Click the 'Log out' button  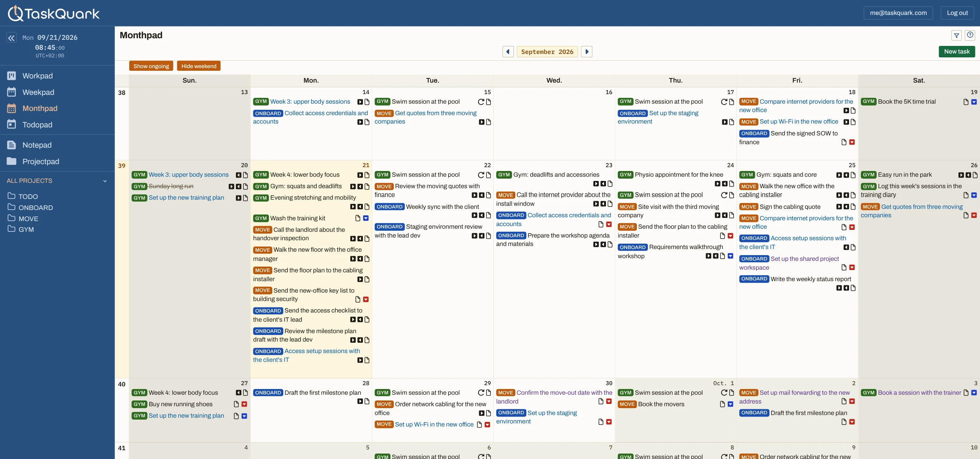click(x=957, y=13)
